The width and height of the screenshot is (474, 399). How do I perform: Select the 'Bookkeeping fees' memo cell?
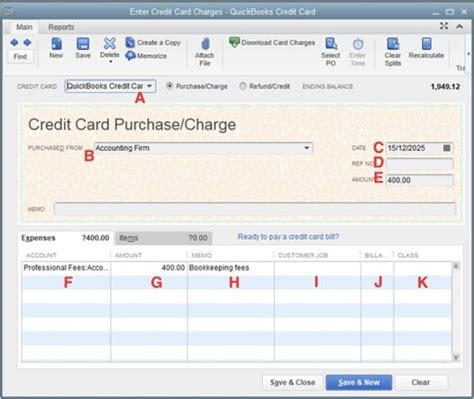click(x=231, y=268)
